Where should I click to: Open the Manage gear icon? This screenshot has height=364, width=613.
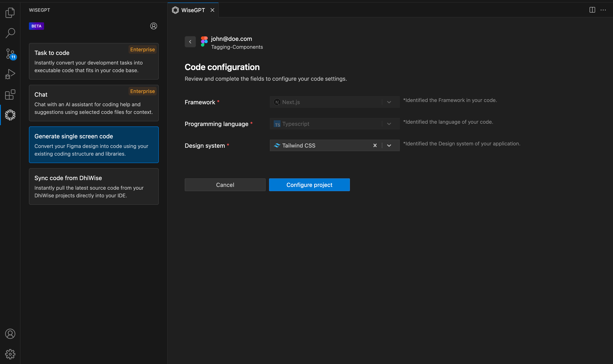coord(10,354)
